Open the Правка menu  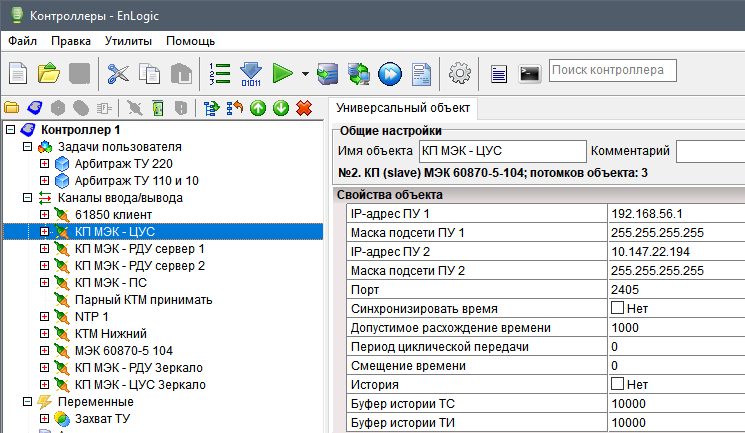pyautogui.click(x=71, y=41)
